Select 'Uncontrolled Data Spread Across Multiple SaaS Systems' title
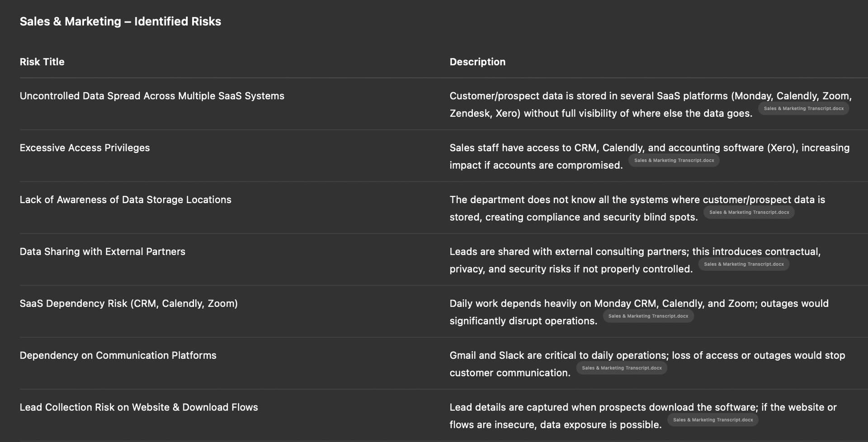868x442 pixels. click(152, 96)
